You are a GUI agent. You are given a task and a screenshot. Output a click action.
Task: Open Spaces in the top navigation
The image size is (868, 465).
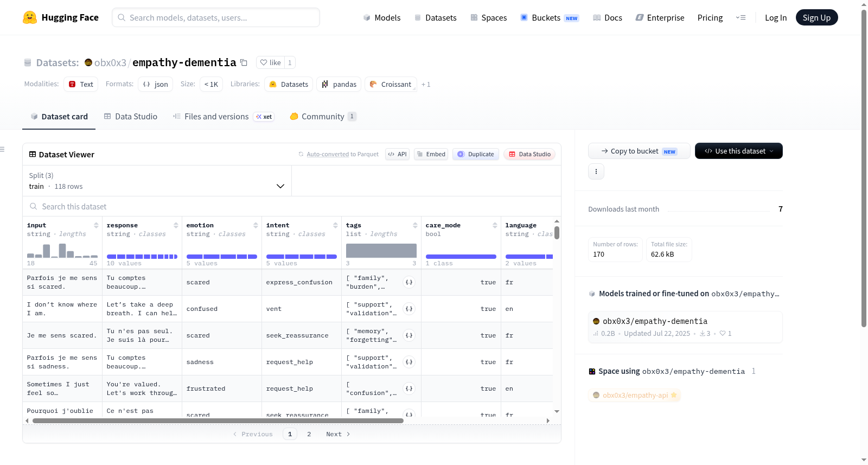[489, 18]
